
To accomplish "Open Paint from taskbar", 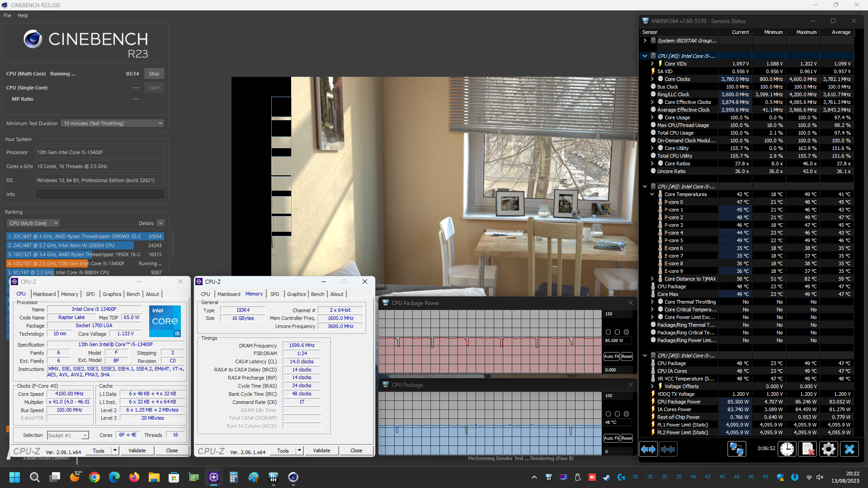I will [254, 477].
